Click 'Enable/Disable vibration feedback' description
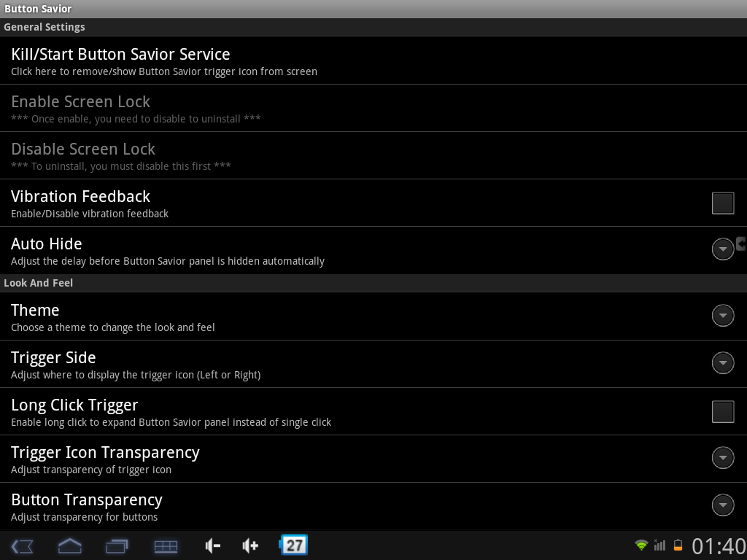This screenshot has height=560, width=747. click(x=90, y=214)
